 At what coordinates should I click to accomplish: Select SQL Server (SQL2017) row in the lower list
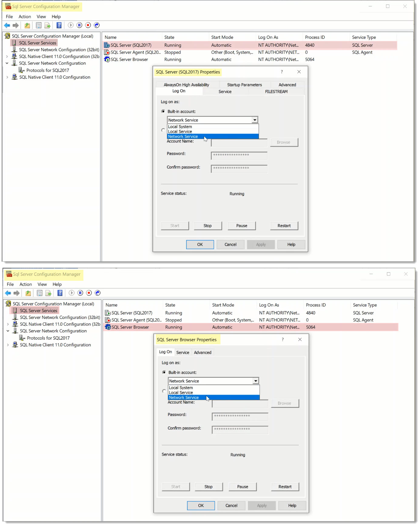(x=251, y=313)
